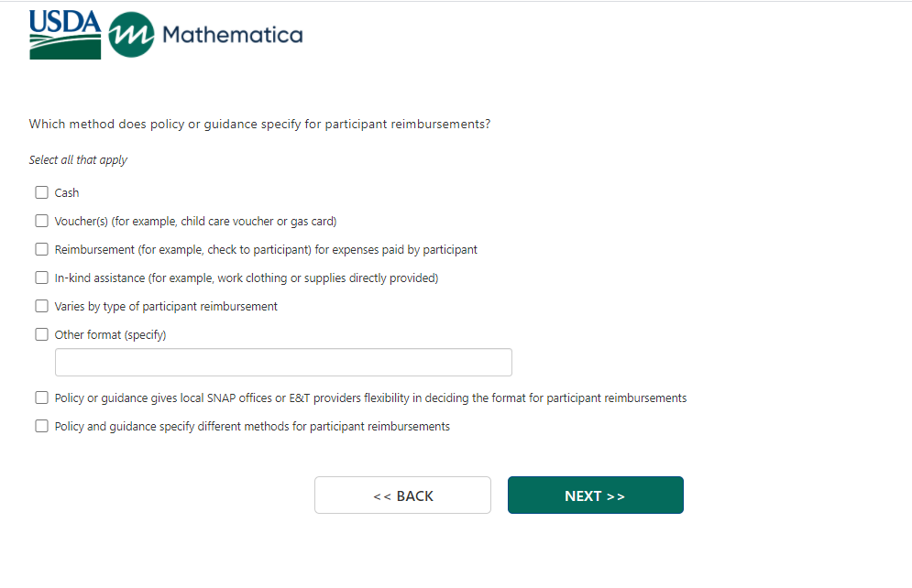Image resolution: width=912 pixels, height=588 pixels.
Task: Click the green Mathematica circle icon
Action: click(x=131, y=35)
